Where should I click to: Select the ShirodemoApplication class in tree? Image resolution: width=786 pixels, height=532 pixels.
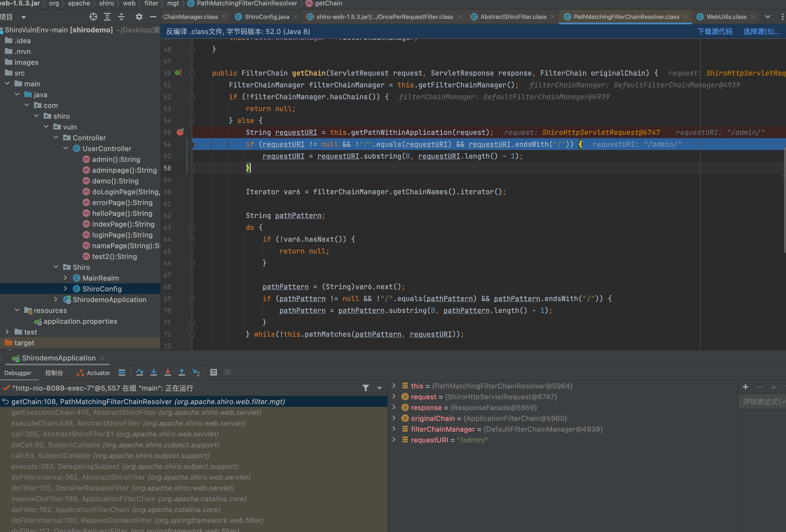(109, 299)
